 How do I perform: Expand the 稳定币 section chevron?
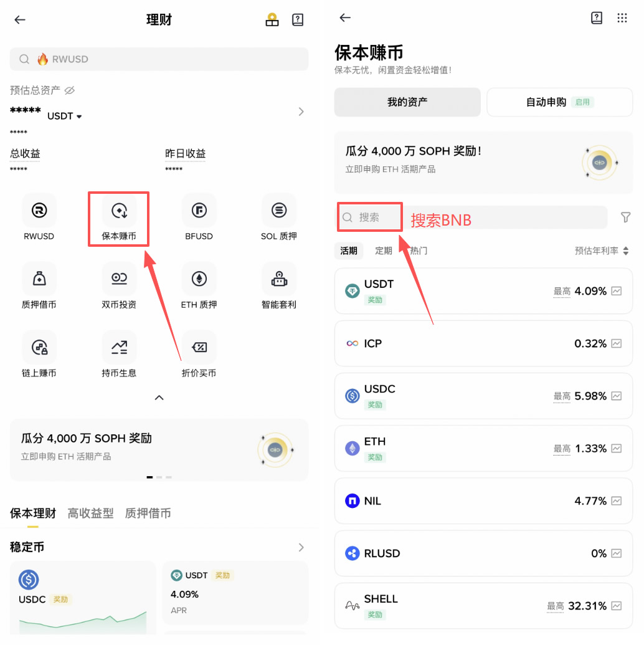coord(301,547)
